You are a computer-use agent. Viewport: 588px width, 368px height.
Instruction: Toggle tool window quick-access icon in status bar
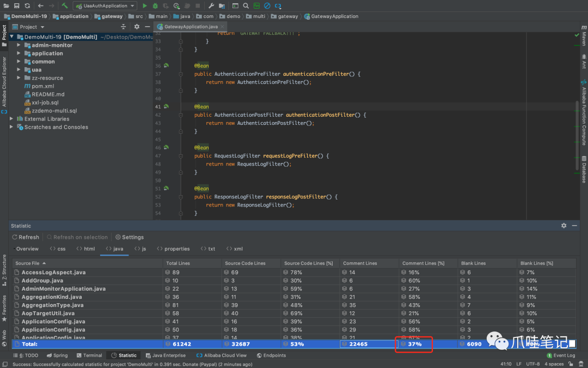(x=5, y=364)
